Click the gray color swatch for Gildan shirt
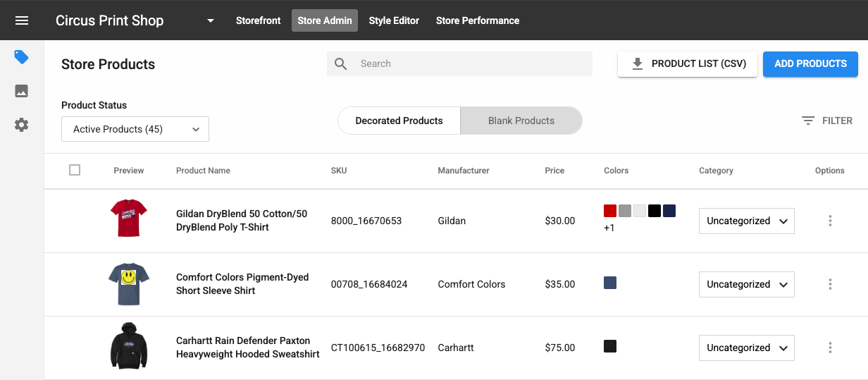868x380 pixels. click(x=625, y=211)
